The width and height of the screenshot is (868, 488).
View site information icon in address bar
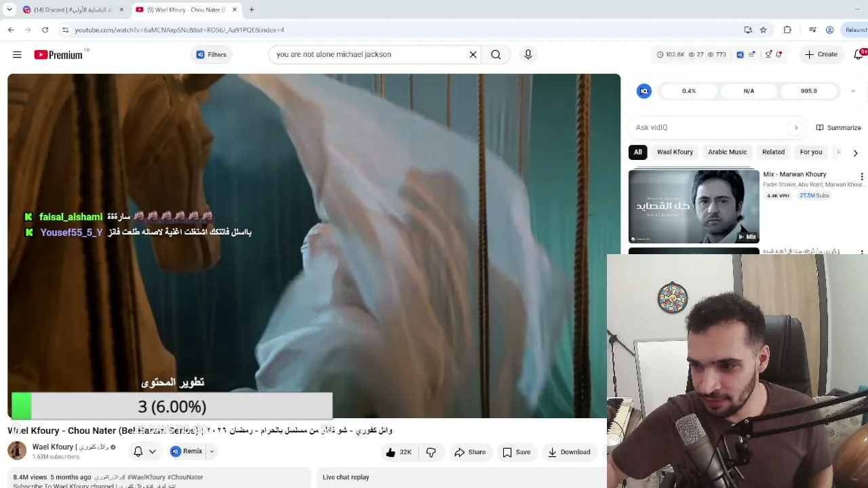click(x=65, y=30)
